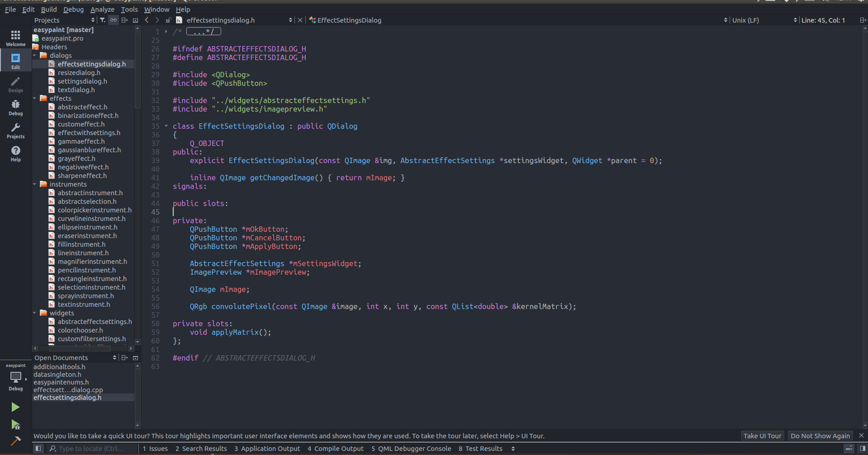Open the project tree filter icon

(103, 20)
